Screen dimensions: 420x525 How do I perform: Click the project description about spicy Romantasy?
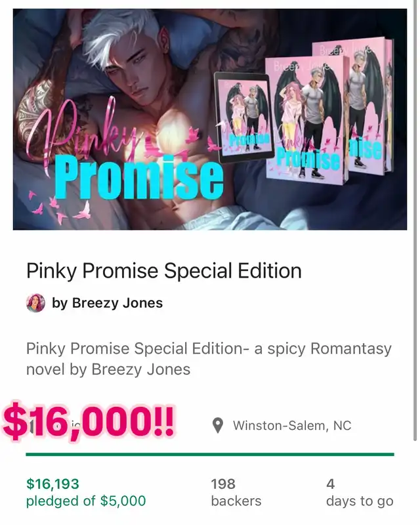[209, 359]
